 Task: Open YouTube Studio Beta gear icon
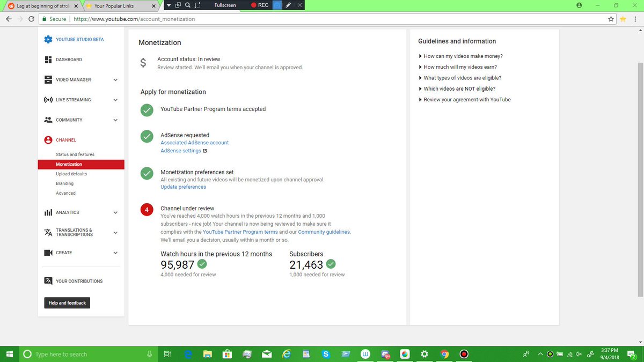48,39
